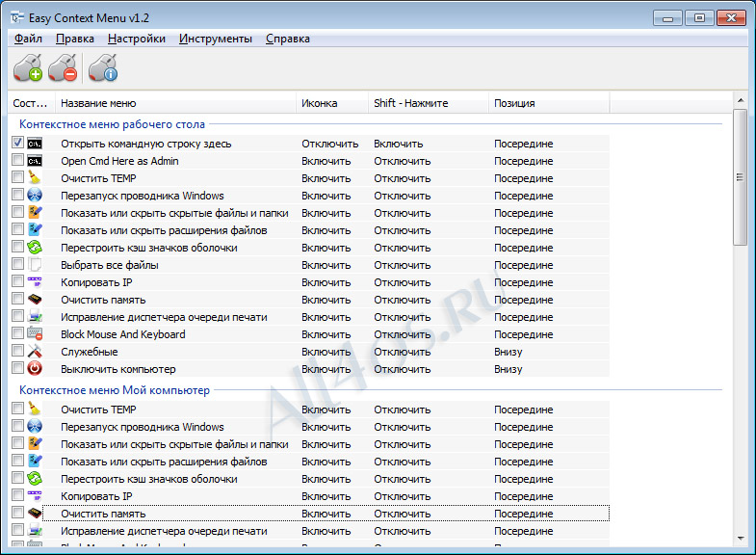Screen dimensions: 756x555
Task: Check the My Computer 'Очистить память' checkbox
Action: [x=18, y=512]
